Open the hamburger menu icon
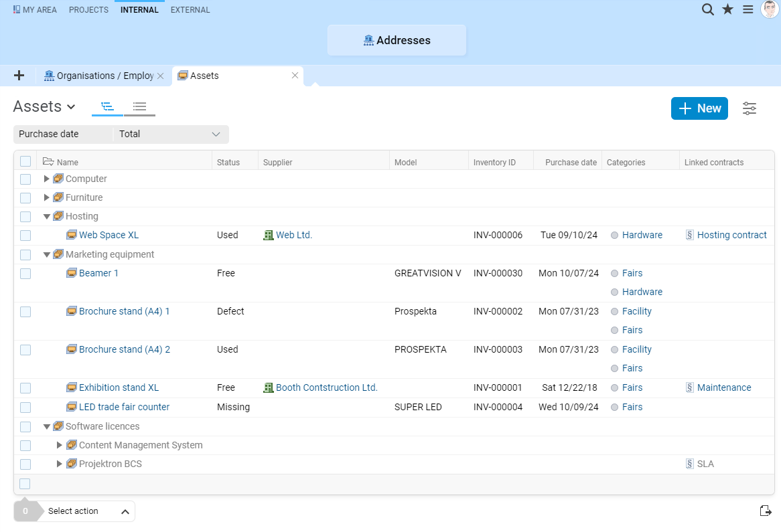This screenshot has width=781, height=532. pyautogui.click(x=748, y=9)
